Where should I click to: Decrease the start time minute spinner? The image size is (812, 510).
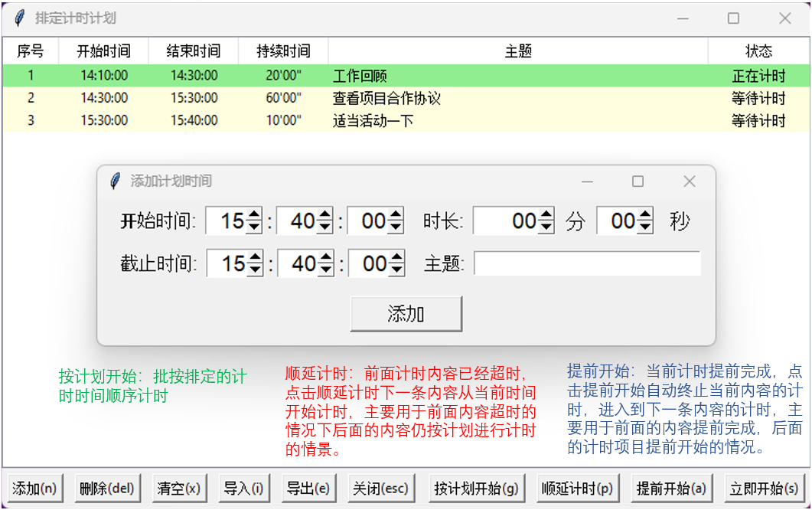point(324,227)
